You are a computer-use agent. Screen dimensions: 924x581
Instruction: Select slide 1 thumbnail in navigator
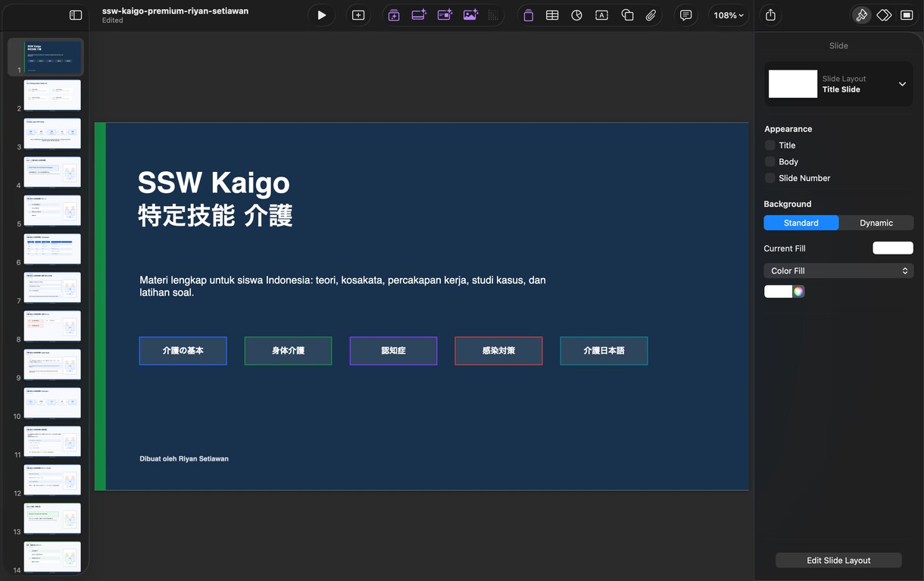tap(52, 57)
